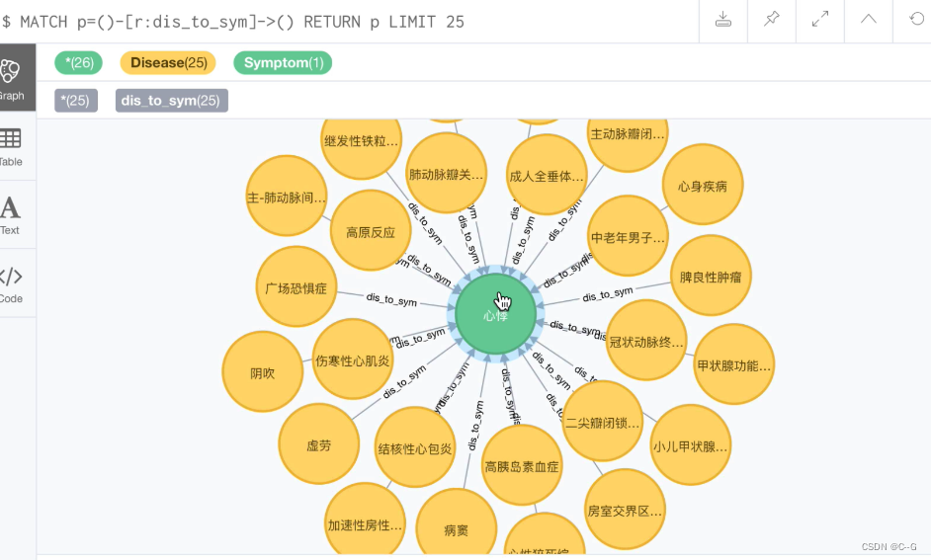Select the 脾良性肿瘤 disease node

click(711, 276)
